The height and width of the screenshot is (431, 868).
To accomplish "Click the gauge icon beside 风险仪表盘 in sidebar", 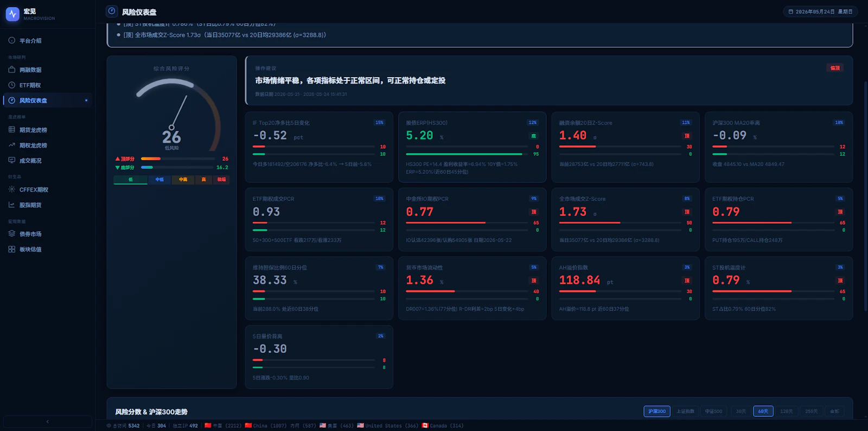I will pos(11,100).
